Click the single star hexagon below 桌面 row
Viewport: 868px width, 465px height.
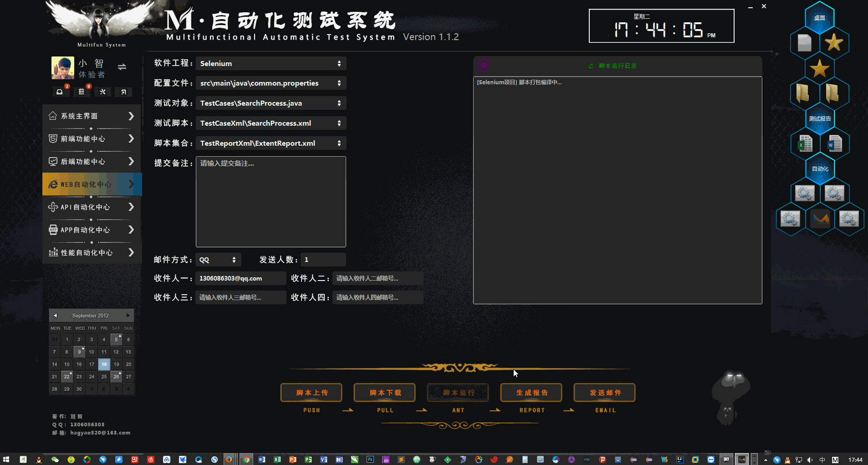click(x=819, y=68)
